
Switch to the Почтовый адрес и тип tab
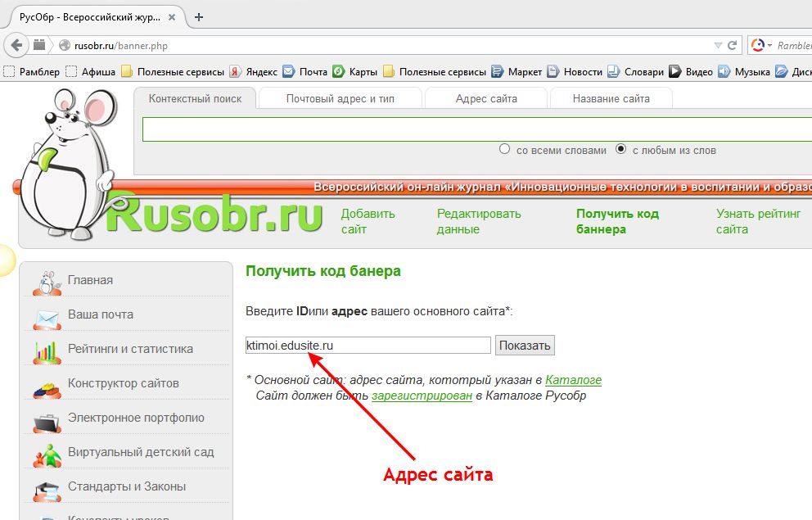[340, 99]
